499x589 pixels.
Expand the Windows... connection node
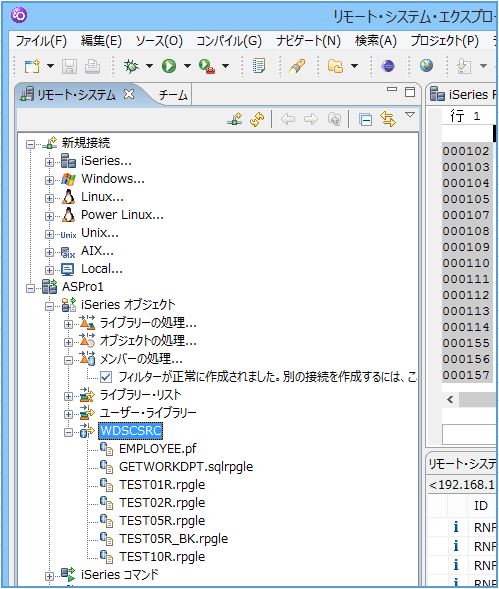[x=49, y=180]
